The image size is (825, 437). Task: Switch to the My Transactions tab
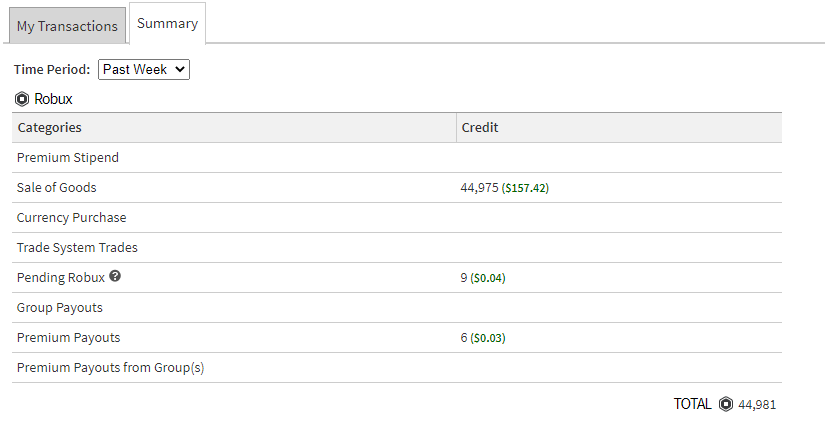tap(67, 26)
